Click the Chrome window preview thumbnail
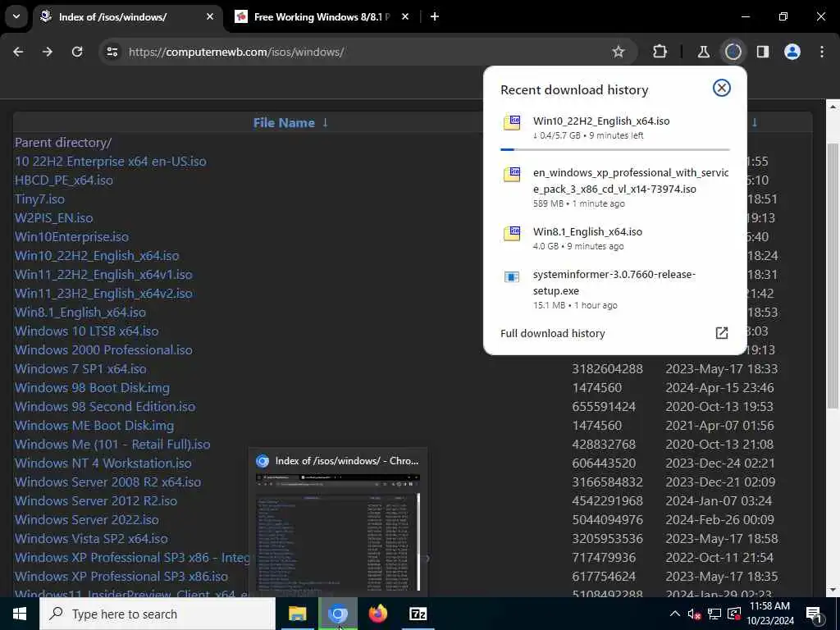 tap(338, 532)
